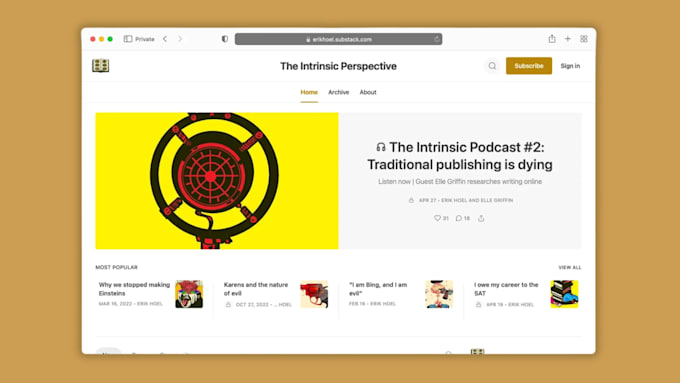The image size is (680, 383).
Task: Switch to the Home tab
Action: (309, 92)
